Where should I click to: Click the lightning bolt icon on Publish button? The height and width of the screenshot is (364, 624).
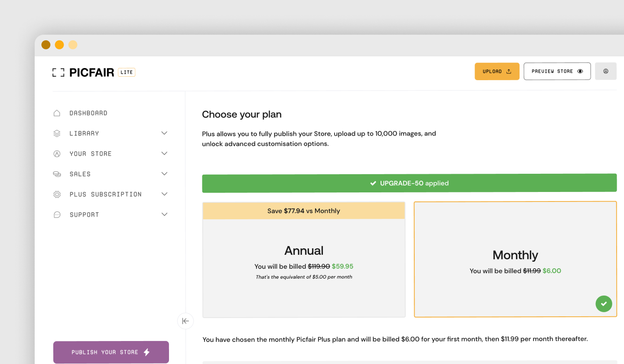146,352
